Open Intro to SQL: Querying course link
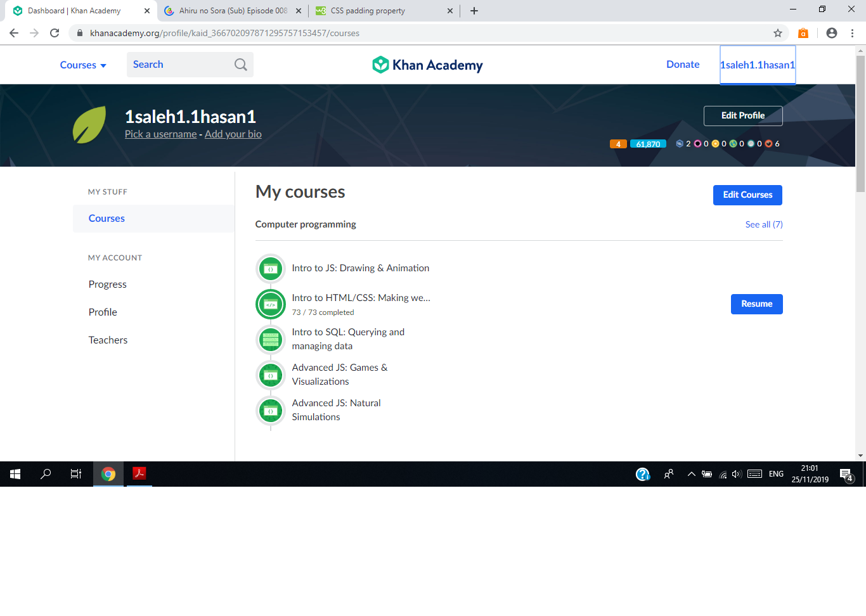This screenshot has width=866, height=616. click(348, 339)
